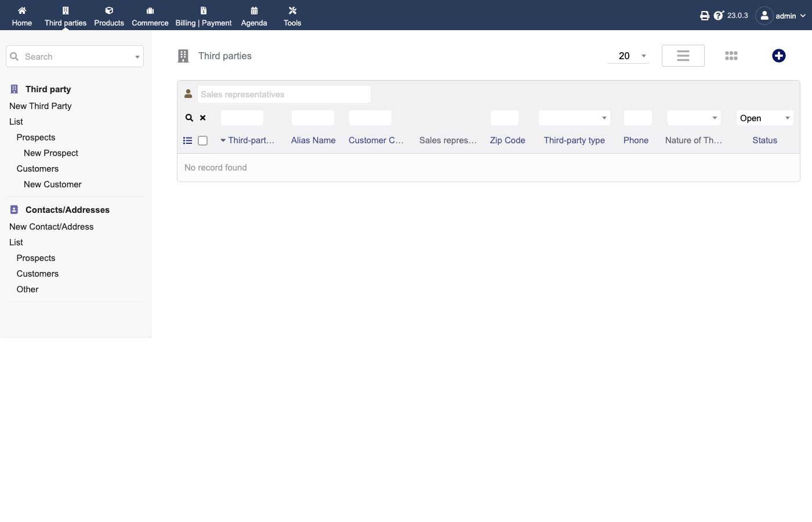The width and height of the screenshot is (812, 522).
Task: Sort by Zip Code column
Action: coord(507,140)
